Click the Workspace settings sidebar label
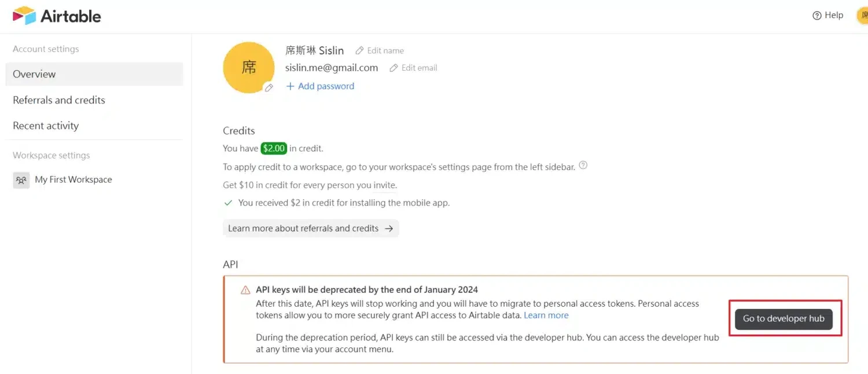 tap(52, 156)
